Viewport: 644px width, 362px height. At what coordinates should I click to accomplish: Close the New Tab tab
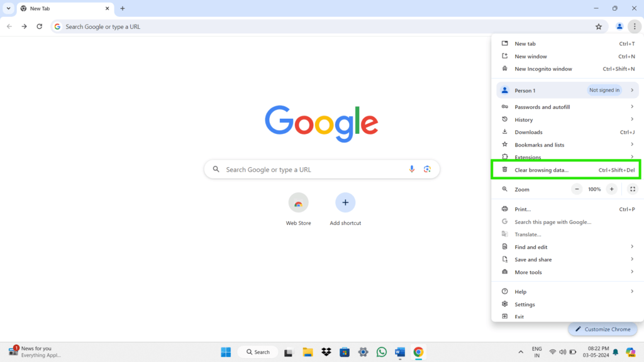pos(107,8)
